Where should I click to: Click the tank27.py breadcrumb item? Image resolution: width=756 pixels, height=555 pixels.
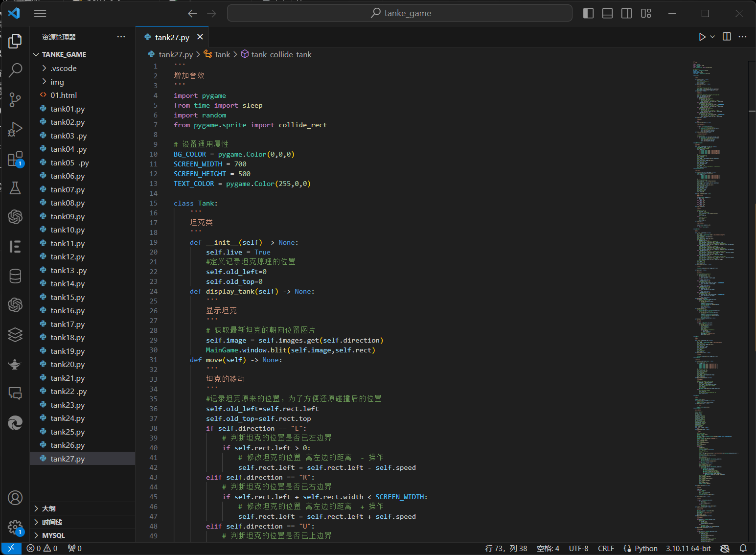coord(171,54)
